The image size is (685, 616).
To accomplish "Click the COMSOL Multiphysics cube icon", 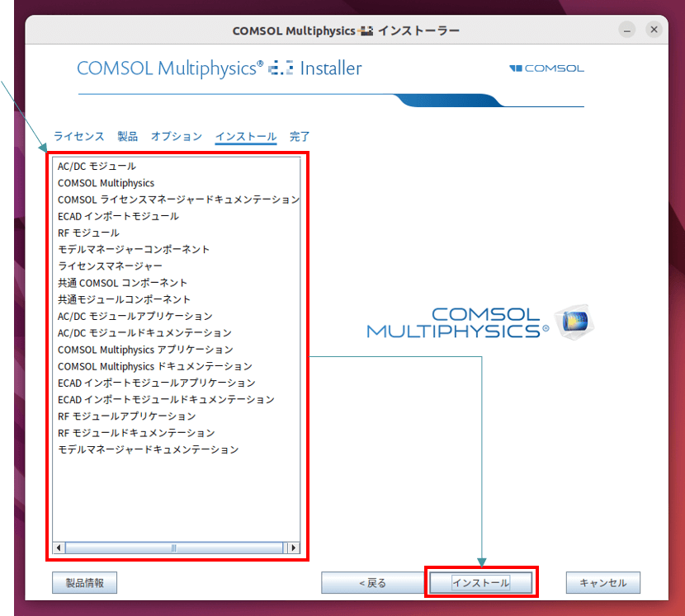I will (x=574, y=322).
